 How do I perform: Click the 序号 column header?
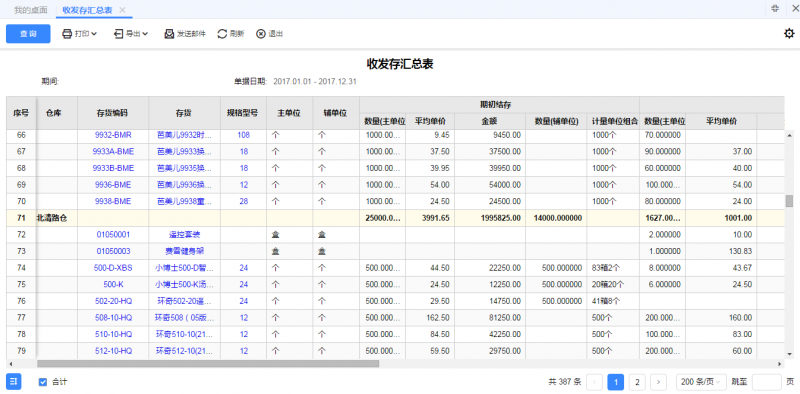click(x=21, y=112)
